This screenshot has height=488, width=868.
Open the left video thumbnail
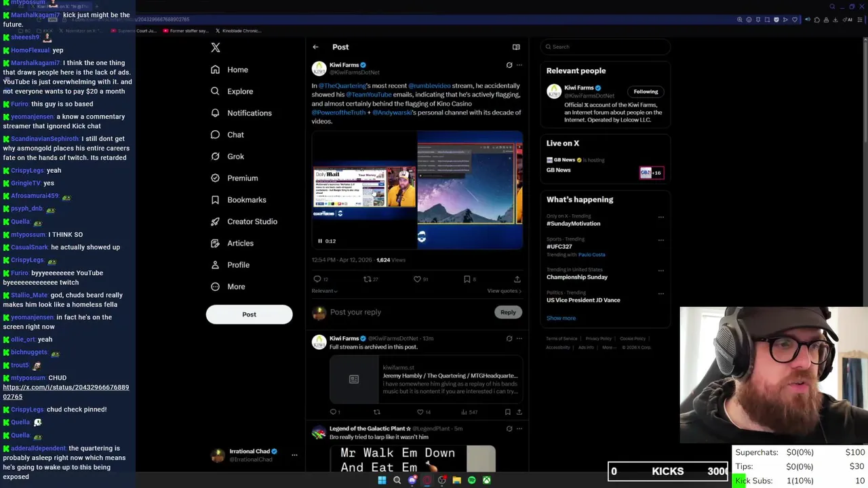click(364, 190)
